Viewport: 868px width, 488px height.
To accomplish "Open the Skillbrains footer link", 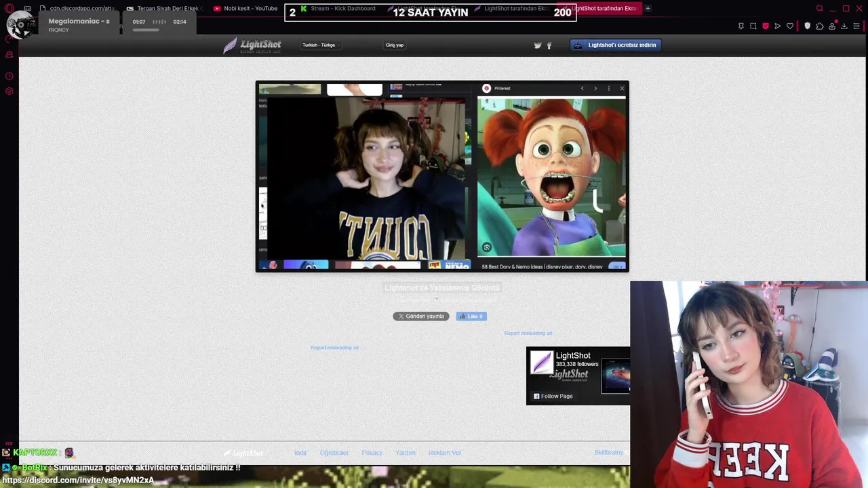I will point(609,452).
